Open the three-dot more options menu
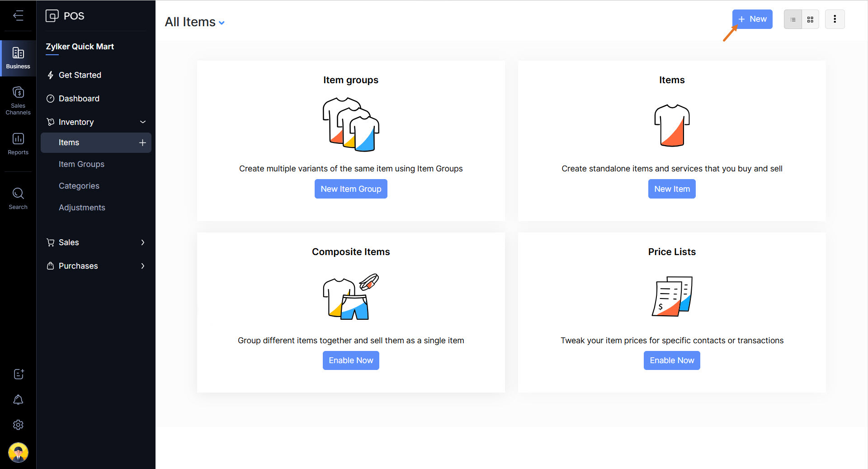This screenshot has height=469, width=868. [835, 19]
